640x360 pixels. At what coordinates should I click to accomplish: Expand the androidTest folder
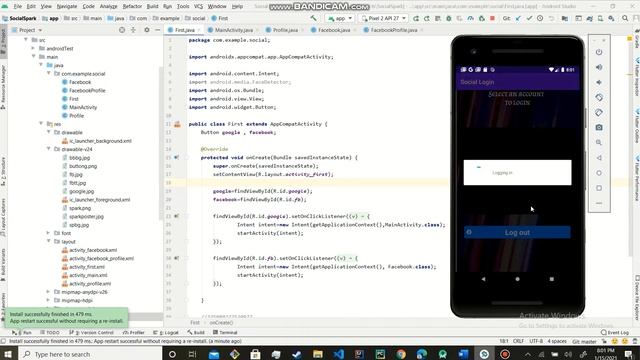(33, 48)
